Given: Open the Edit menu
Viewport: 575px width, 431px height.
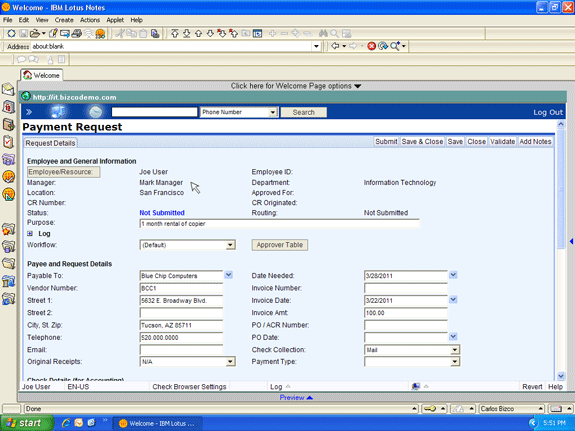Looking at the screenshot, I should (x=24, y=20).
